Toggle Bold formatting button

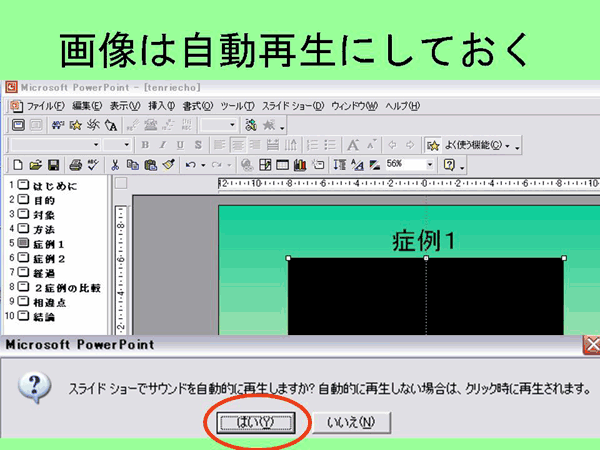(x=145, y=145)
